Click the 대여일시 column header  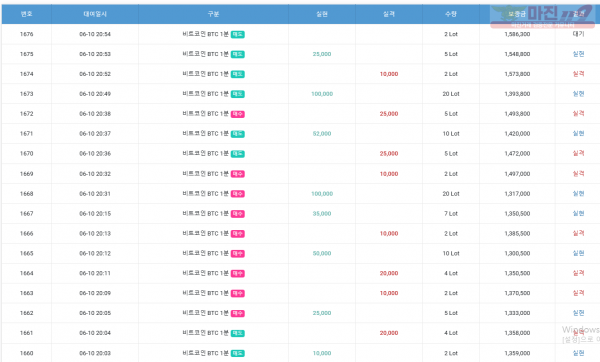[95, 14]
